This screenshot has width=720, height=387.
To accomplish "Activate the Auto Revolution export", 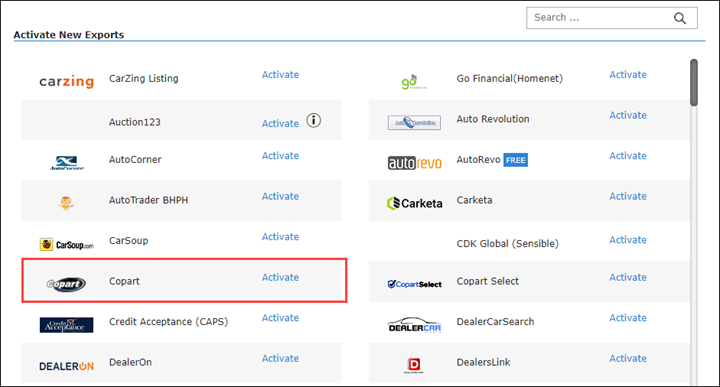I will (x=628, y=115).
